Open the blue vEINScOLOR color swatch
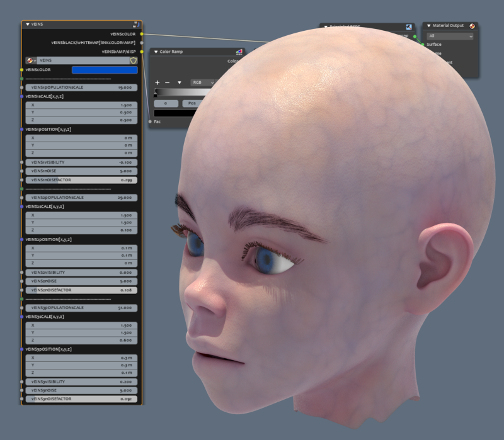504x440 pixels. [105, 70]
